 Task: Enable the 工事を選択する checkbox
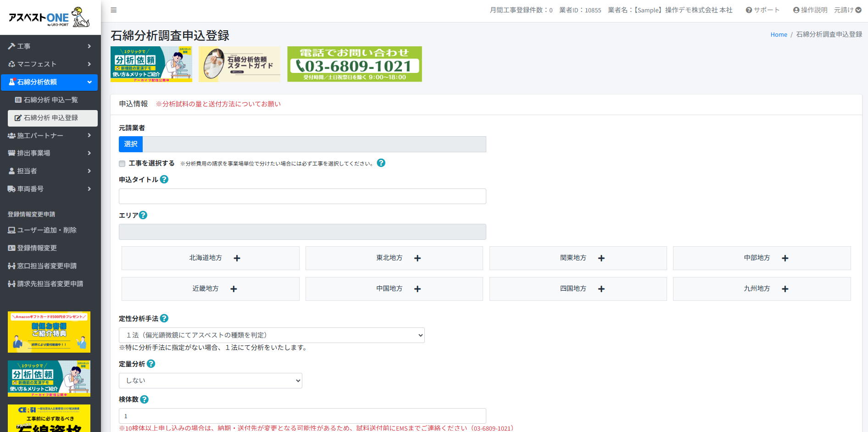coord(122,164)
